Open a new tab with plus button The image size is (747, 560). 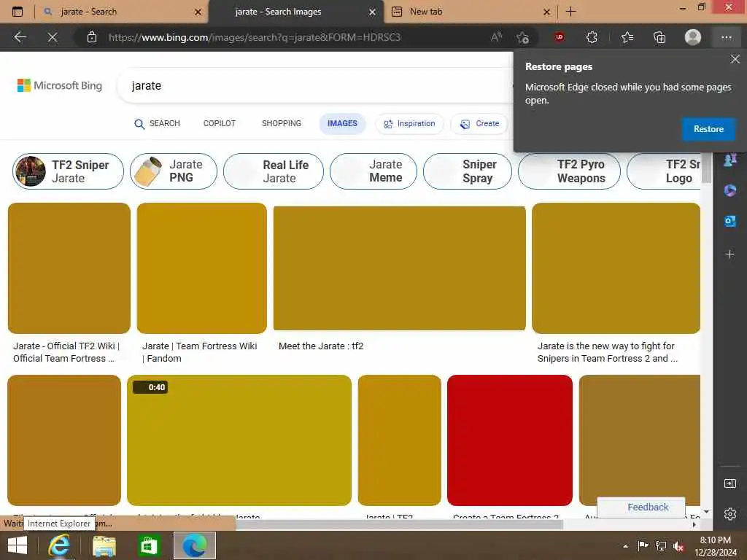570,12
